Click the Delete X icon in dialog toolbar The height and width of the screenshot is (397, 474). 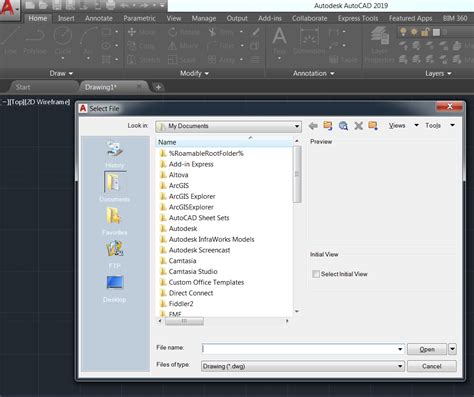click(359, 126)
